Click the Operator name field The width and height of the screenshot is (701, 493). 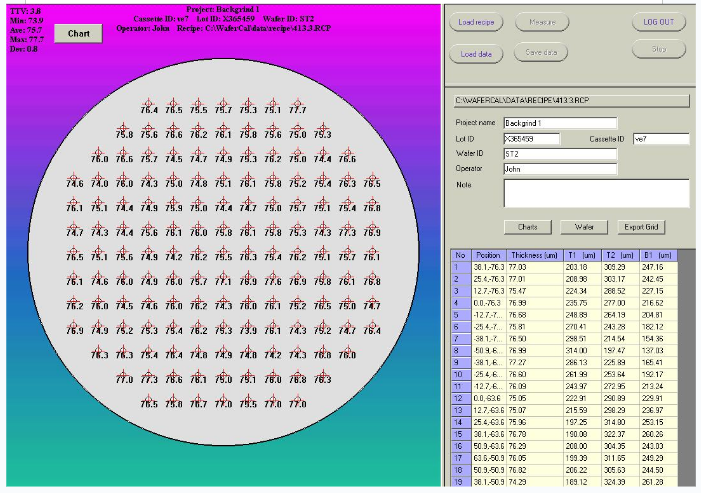(x=559, y=170)
